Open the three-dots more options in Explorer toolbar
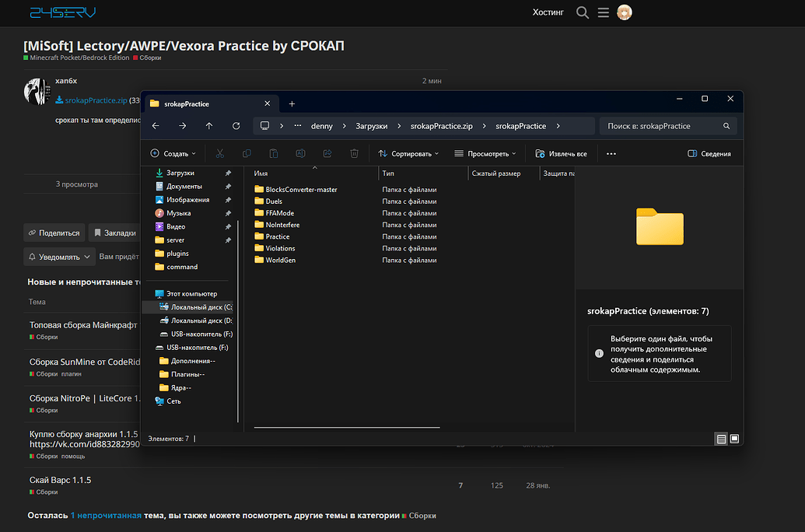Screen dimensions: 805x532 click(x=611, y=154)
